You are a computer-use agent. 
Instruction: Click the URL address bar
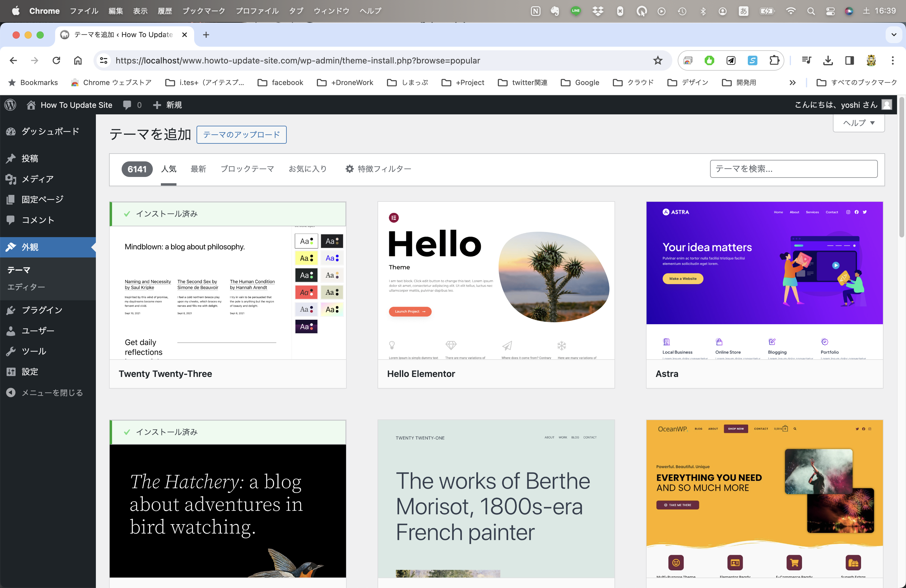382,60
